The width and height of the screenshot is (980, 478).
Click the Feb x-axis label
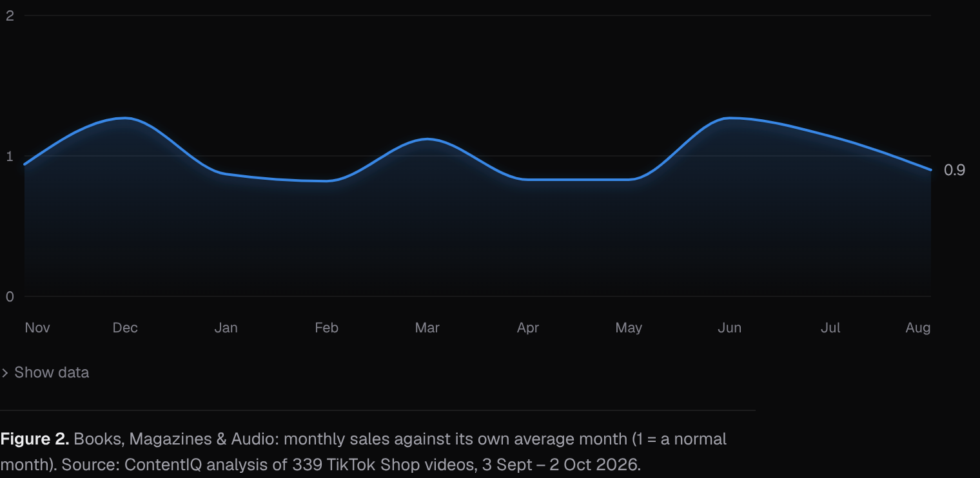pyautogui.click(x=326, y=327)
